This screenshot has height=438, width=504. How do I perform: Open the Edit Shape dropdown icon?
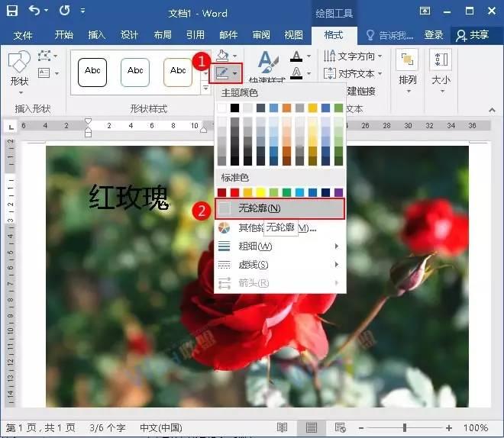(47, 56)
